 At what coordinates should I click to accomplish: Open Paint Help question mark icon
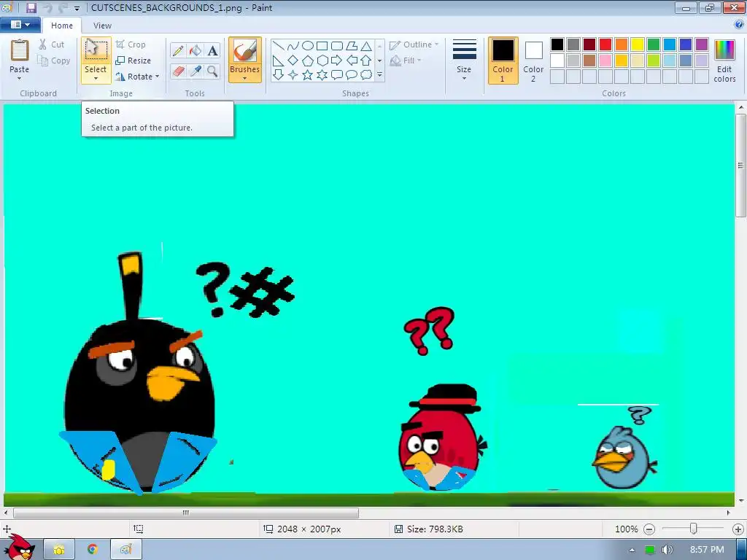739,25
